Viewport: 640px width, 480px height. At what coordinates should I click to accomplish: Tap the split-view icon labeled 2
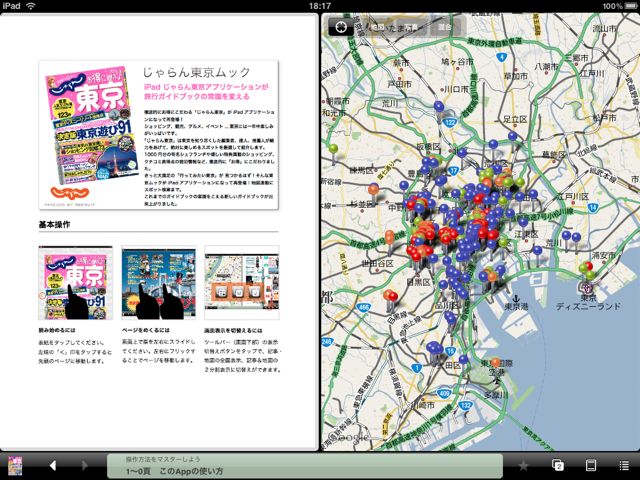pyautogui.click(x=558, y=465)
